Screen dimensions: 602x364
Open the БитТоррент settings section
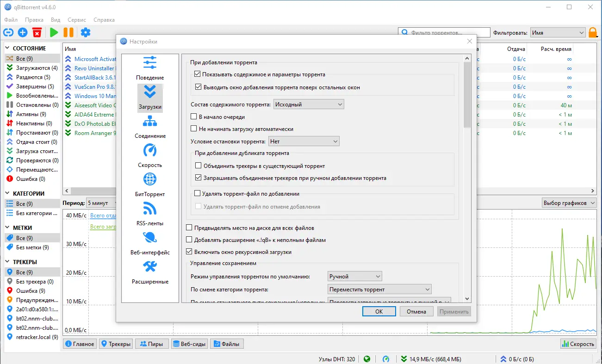pyautogui.click(x=149, y=186)
